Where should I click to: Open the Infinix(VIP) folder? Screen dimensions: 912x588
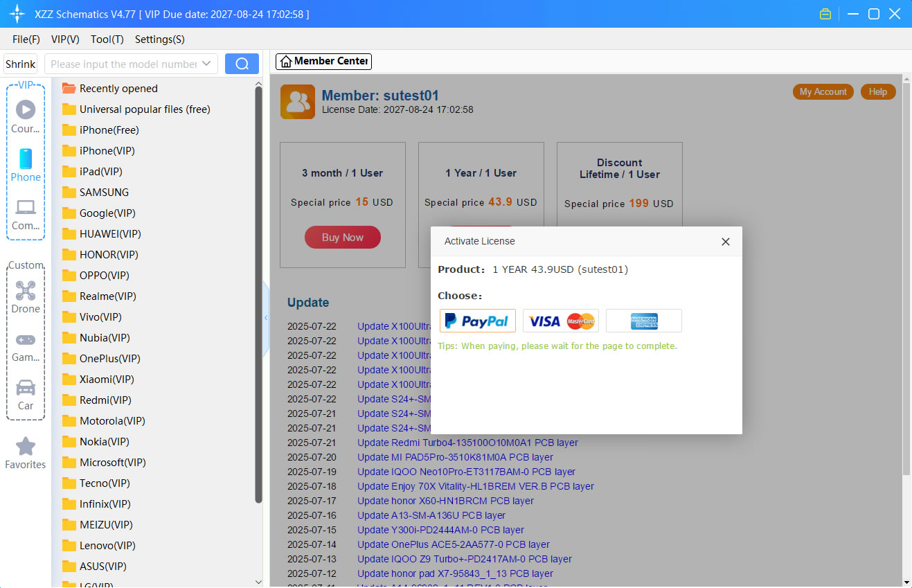click(x=96, y=504)
